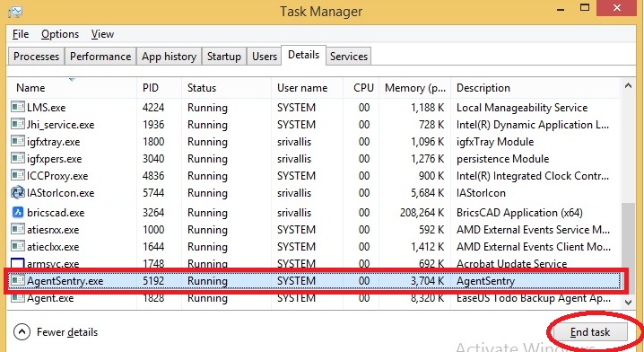Click SYSTEM user name in LMS.exe row
644x352 pixels.
pos(296,108)
